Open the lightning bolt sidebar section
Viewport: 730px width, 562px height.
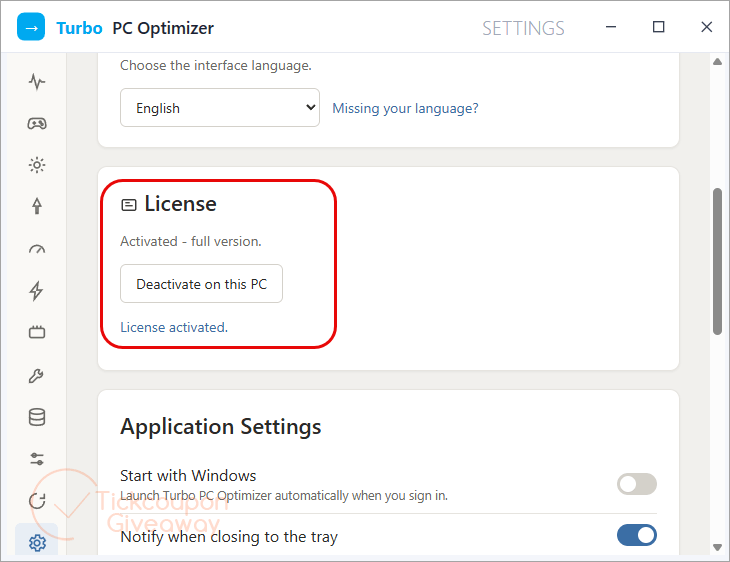point(37,291)
